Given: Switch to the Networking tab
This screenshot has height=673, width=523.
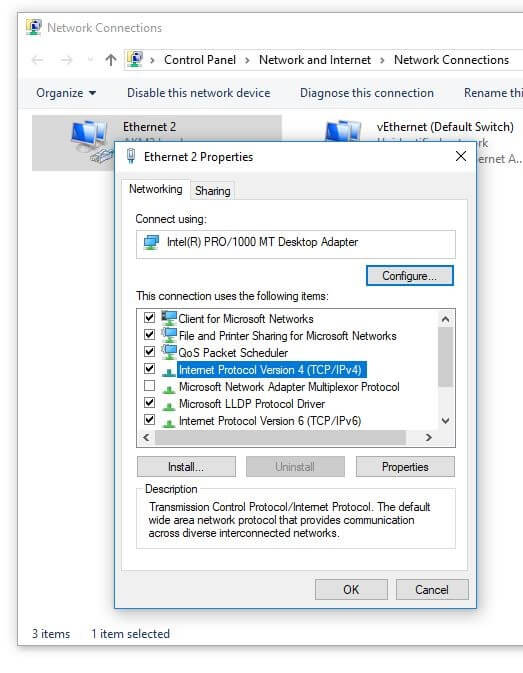Looking at the screenshot, I should coord(156,189).
